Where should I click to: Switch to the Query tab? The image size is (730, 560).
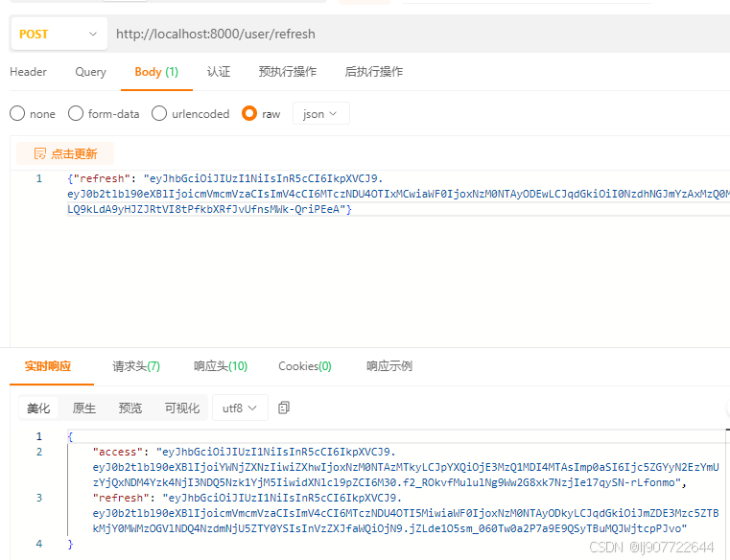(x=91, y=72)
